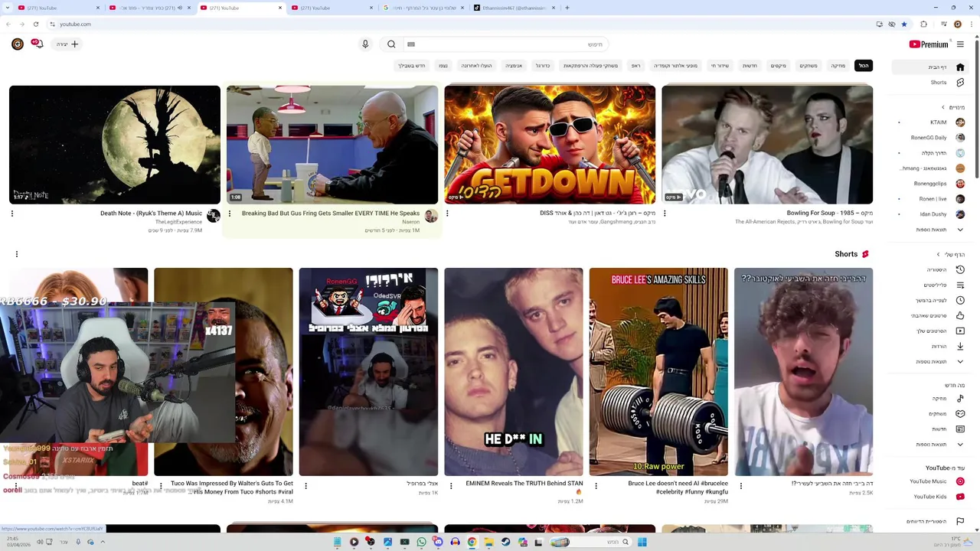Open the KTAIM channel subscription
Image resolution: width=980 pixels, height=551 pixels.
pos(930,122)
